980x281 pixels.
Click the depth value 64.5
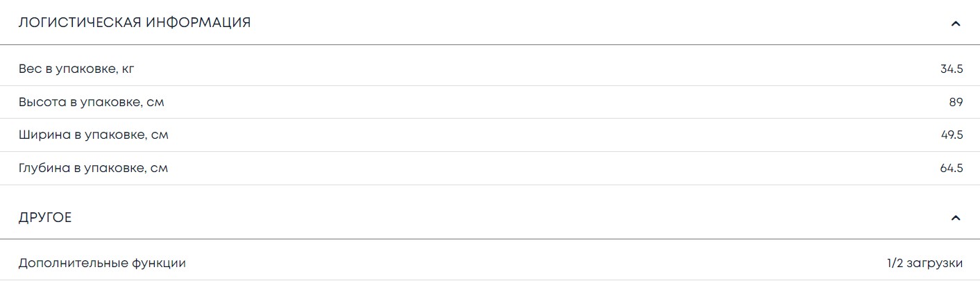[952, 168]
